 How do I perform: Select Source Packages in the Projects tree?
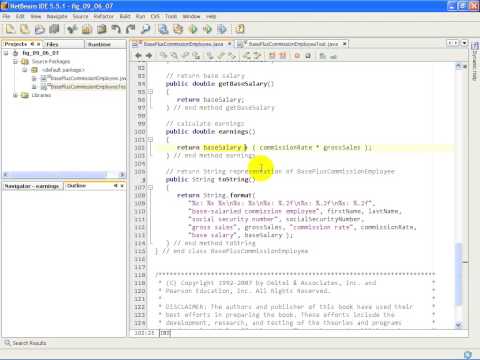tap(51, 62)
